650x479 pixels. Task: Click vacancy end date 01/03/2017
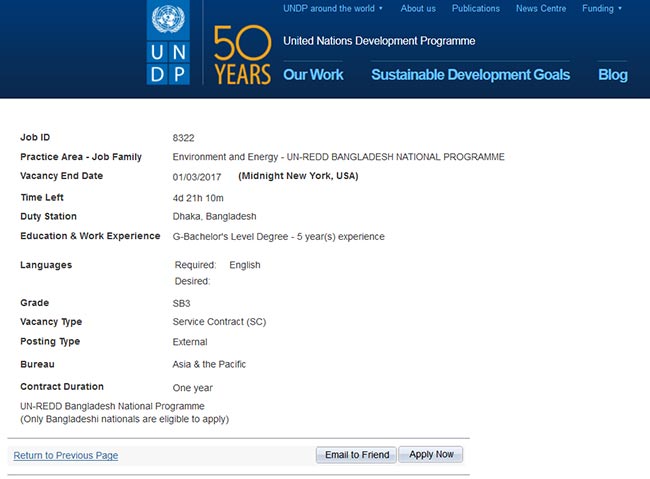click(196, 177)
